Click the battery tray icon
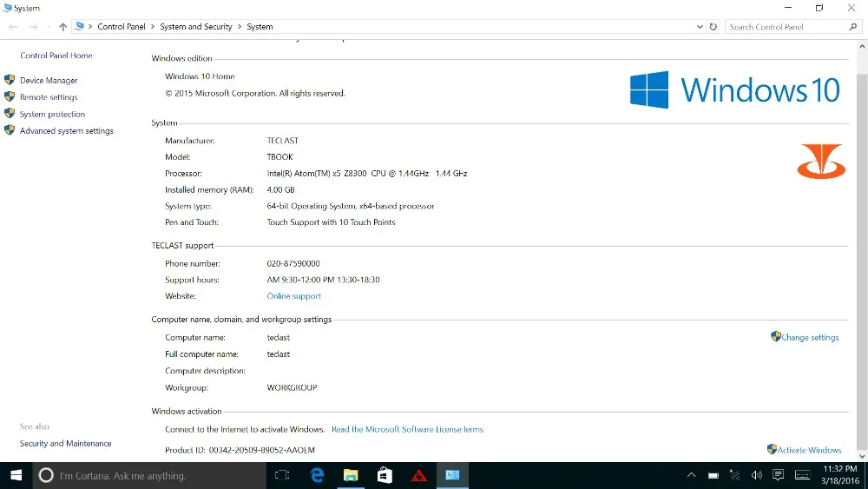 [x=713, y=475]
